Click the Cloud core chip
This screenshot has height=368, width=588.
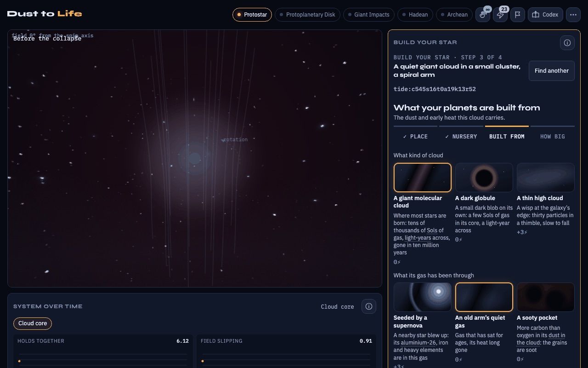[33, 323]
